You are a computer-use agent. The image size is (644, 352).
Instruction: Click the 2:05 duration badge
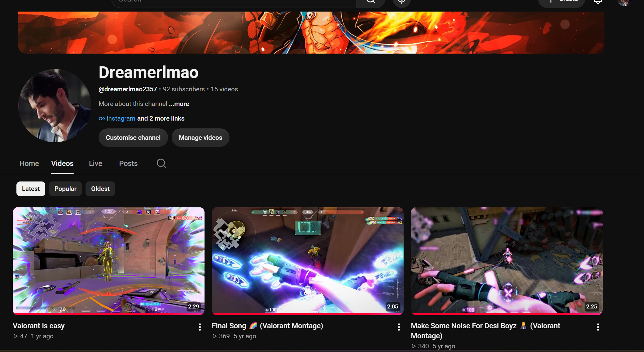click(x=393, y=307)
